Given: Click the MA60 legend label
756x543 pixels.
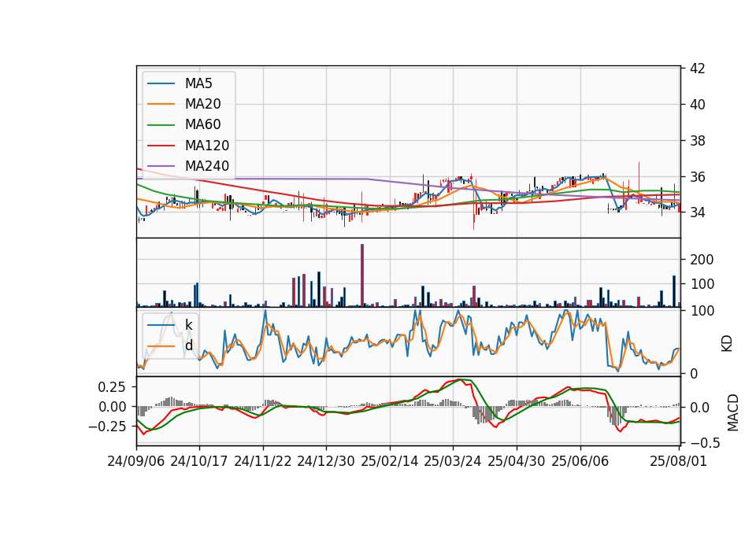Looking at the screenshot, I should (202, 125).
